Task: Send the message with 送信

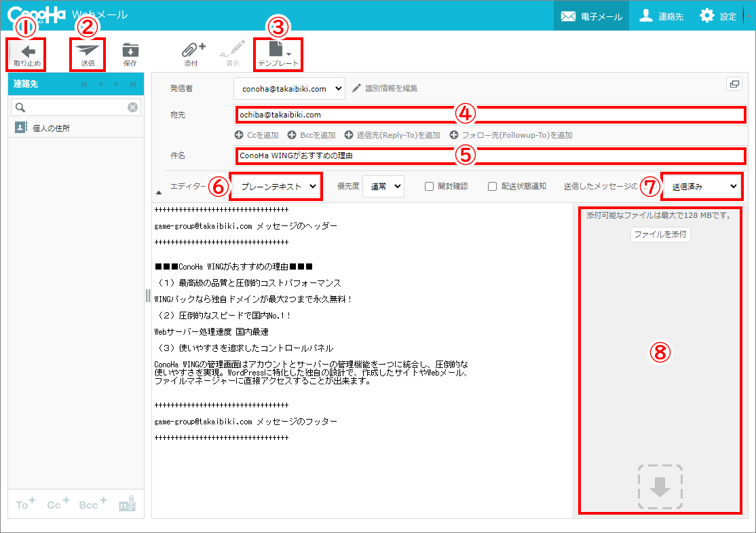Action: click(88, 55)
